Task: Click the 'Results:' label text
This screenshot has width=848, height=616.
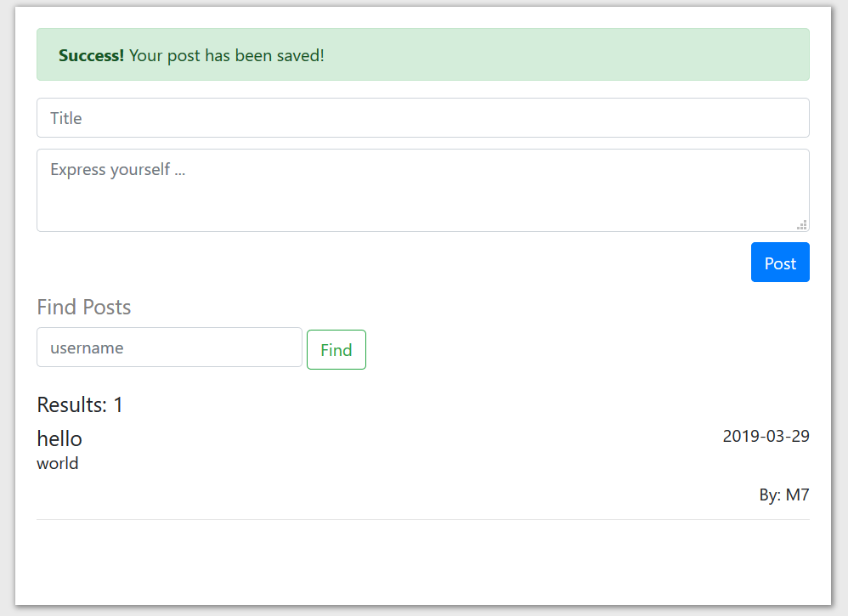Action: click(x=71, y=405)
